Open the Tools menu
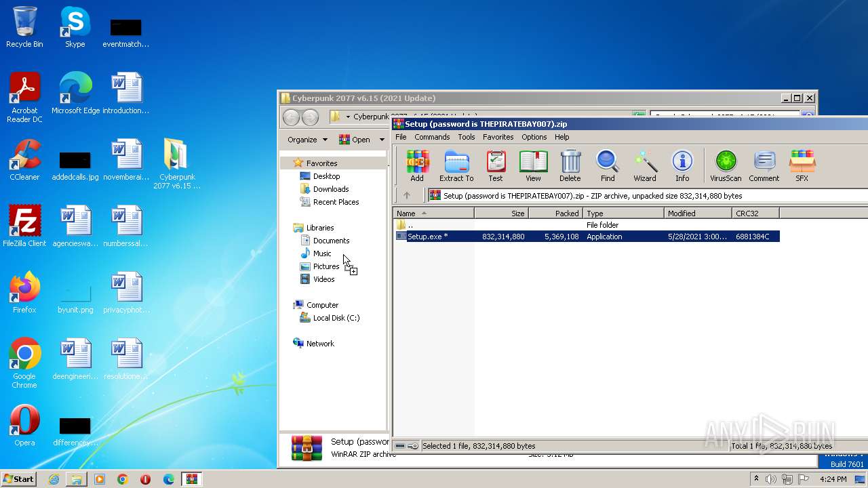 (x=467, y=137)
